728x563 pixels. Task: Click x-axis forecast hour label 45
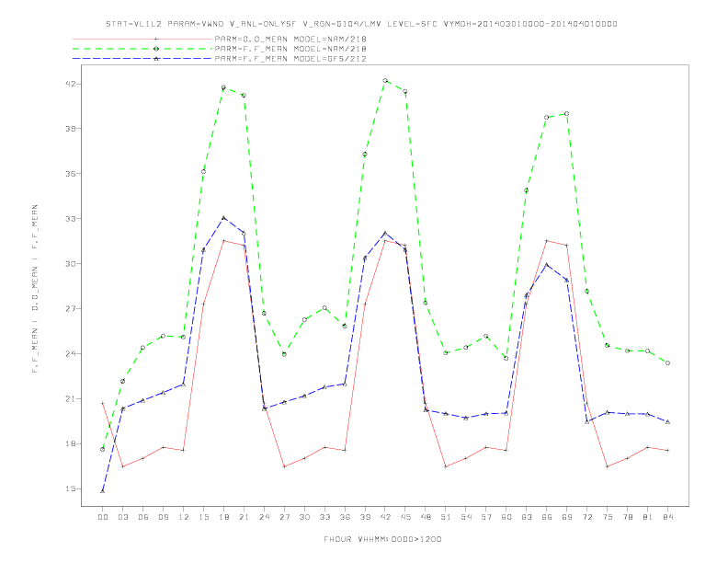click(405, 517)
